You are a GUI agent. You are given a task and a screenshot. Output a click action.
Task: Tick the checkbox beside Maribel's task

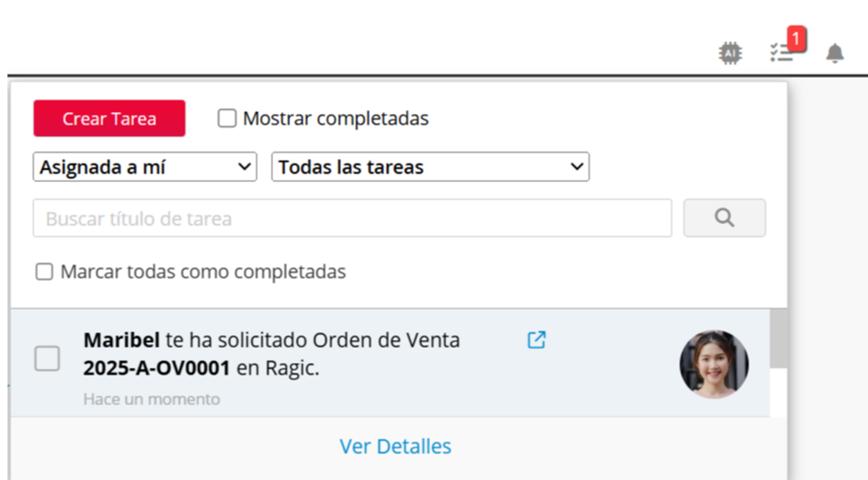click(47, 358)
